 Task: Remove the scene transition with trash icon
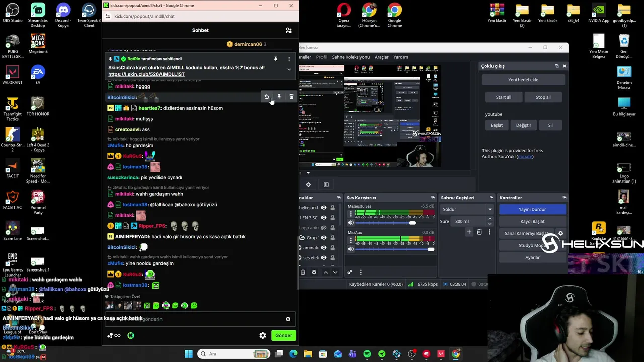[479, 232]
